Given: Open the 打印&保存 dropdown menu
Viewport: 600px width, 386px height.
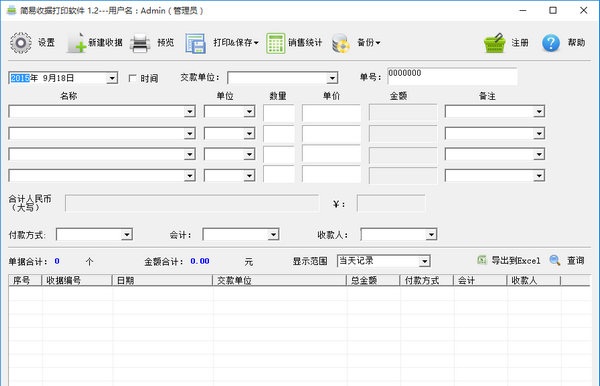Looking at the screenshot, I should (x=236, y=42).
